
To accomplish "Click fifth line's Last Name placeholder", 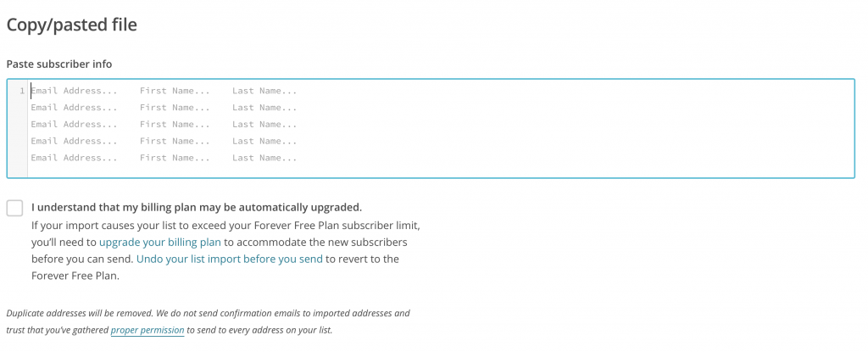I will pos(264,158).
